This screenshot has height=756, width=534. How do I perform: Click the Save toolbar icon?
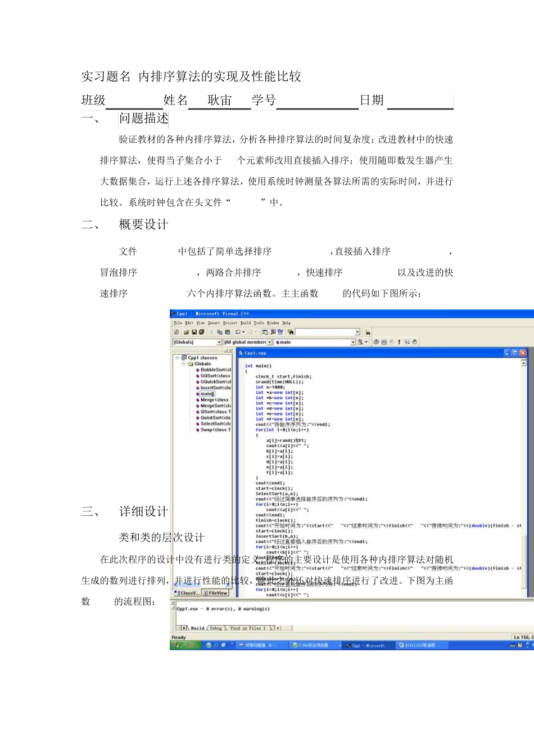pos(194,332)
